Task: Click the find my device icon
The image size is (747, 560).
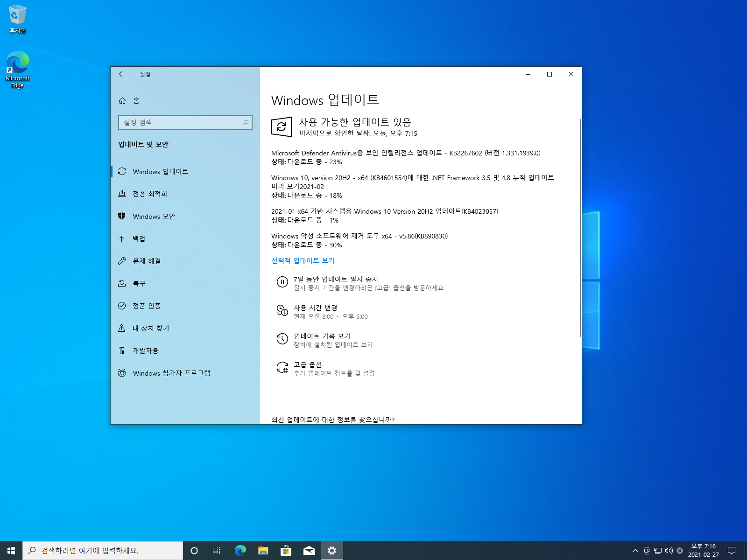Action: [x=122, y=328]
